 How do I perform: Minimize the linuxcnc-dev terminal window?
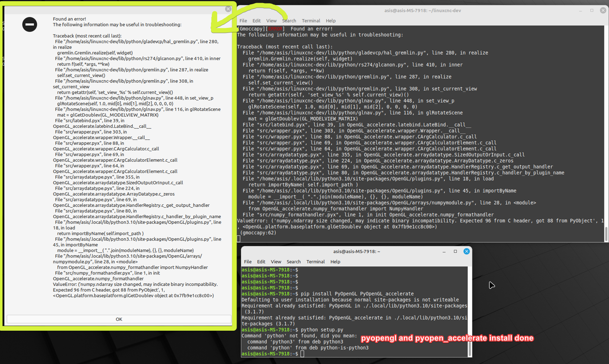pyautogui.click(x=580, y=10)
